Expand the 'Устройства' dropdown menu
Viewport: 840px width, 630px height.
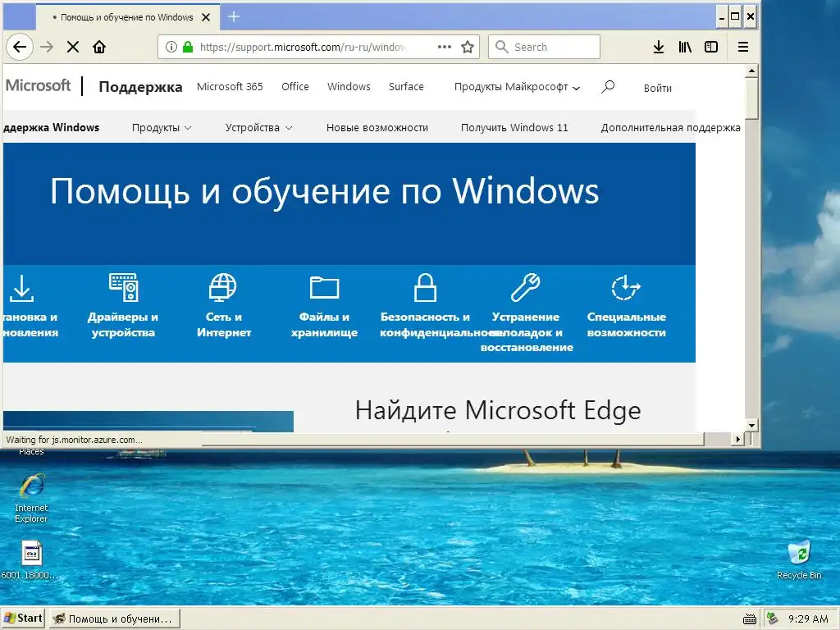coord(258,127)
